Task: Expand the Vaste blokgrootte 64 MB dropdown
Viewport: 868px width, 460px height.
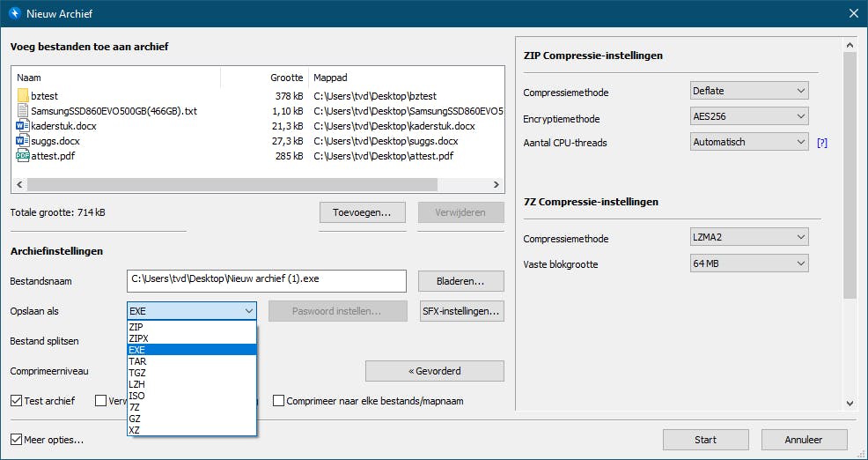Action: (749, 263)
